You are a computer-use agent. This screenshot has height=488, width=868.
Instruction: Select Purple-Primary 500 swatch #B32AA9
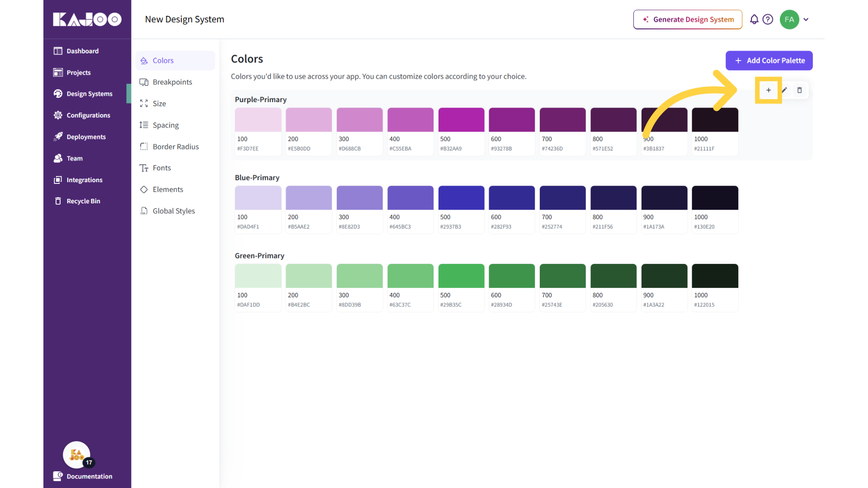461,132
